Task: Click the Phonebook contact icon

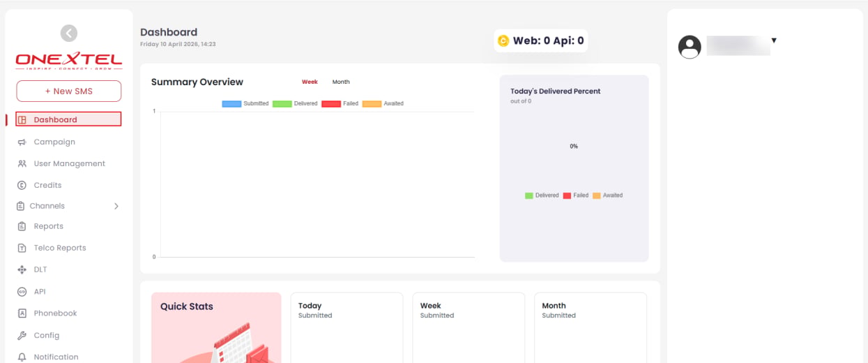Action: [x=22, y=313]
